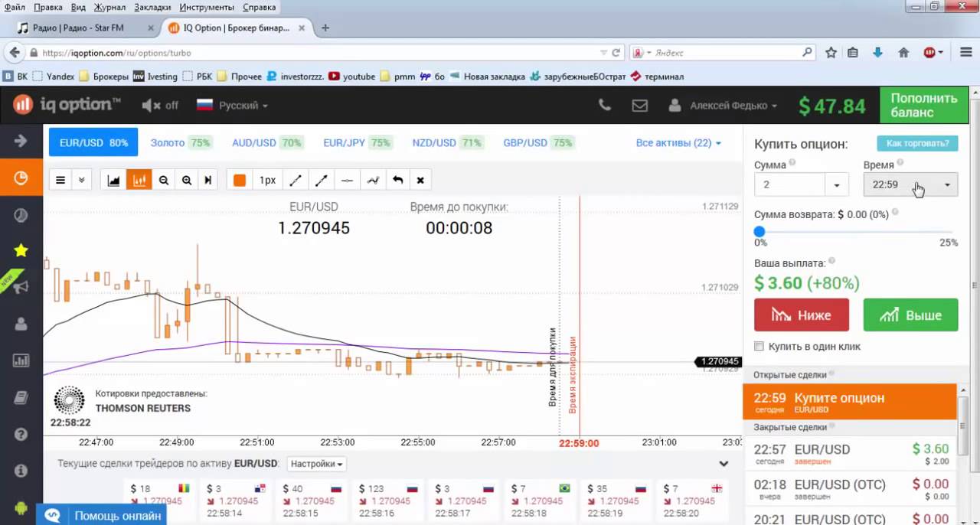Open the 22:59 Купите опцион deal
980x525 pixels.
(850, 402)
